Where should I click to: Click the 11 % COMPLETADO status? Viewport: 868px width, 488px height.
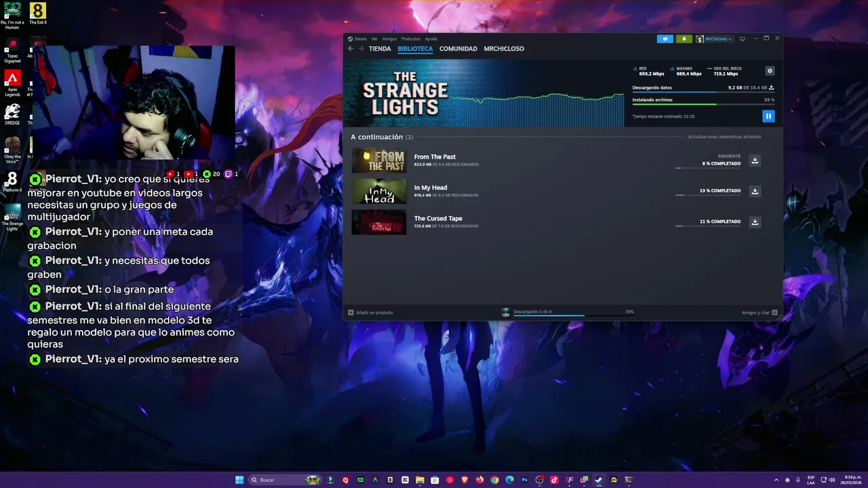(x=720, y=222)
